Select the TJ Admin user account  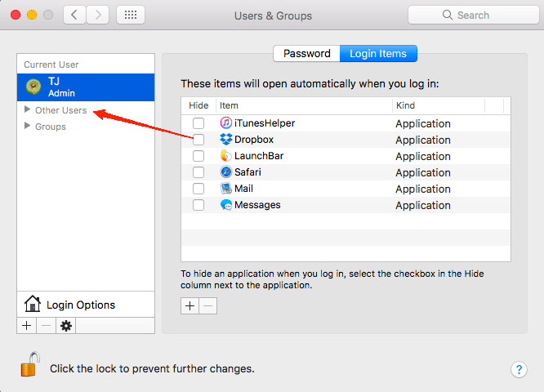click(85, 87)
